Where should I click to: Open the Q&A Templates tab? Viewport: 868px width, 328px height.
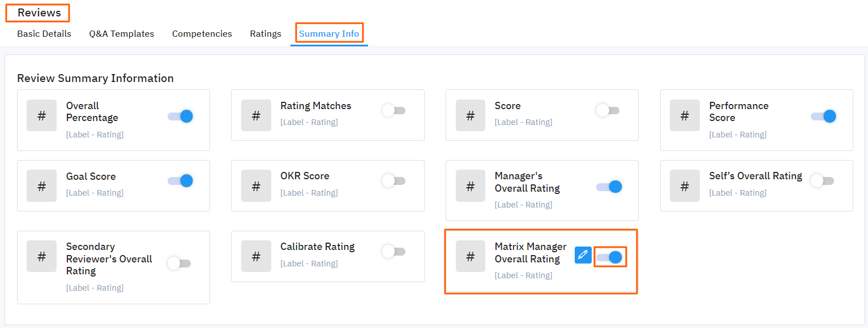122,34
